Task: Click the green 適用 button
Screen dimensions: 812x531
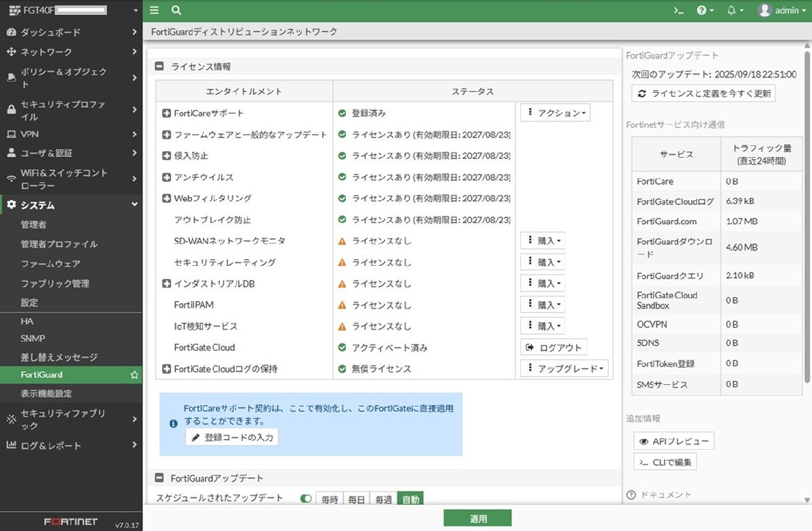Action: (477, 519)
